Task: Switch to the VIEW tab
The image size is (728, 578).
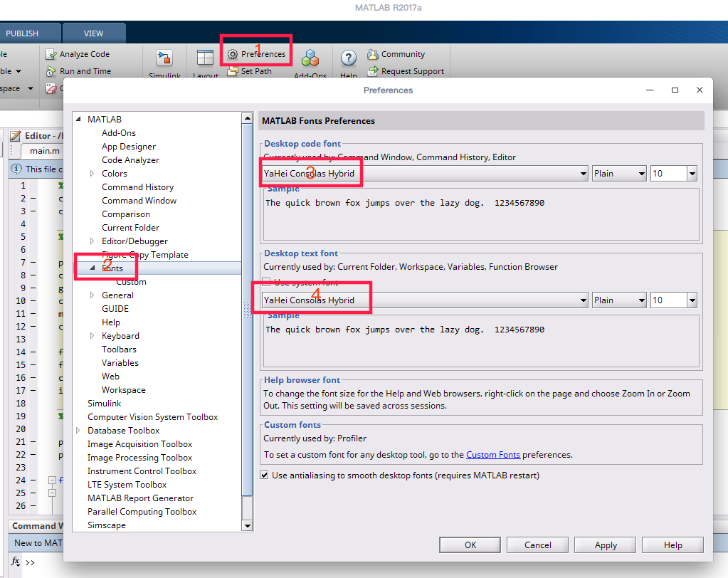Action: pyautogui.click(x=94, y=33)
